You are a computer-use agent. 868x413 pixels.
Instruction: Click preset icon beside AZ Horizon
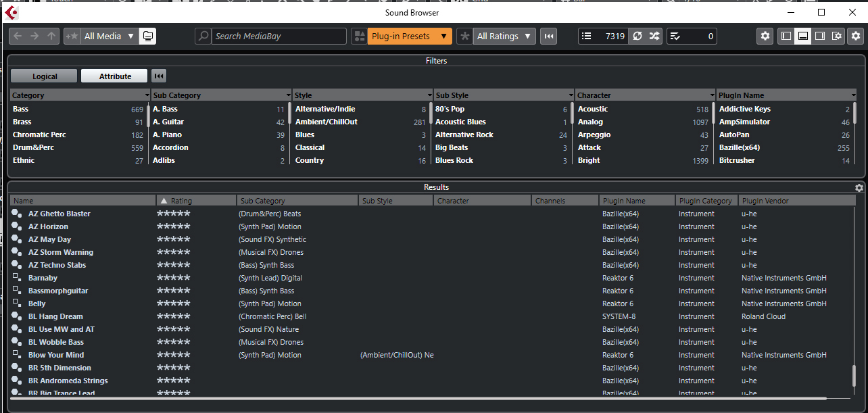[17, 226]
